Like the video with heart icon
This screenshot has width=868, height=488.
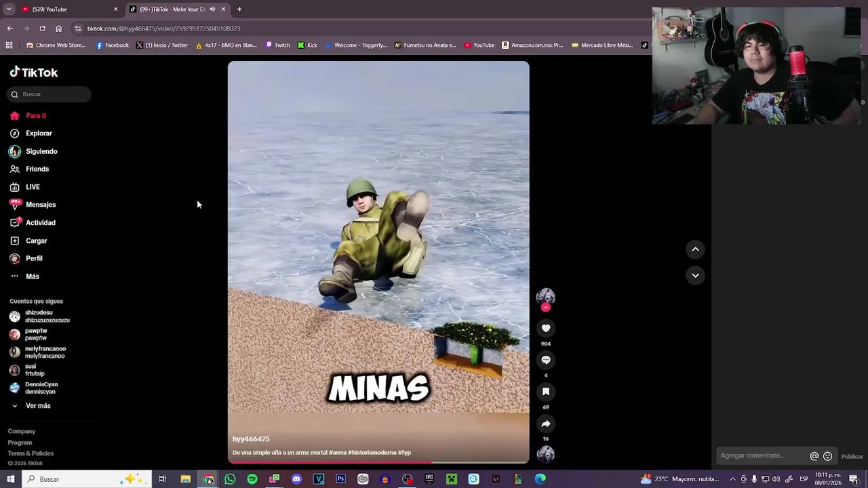[546, 329]
